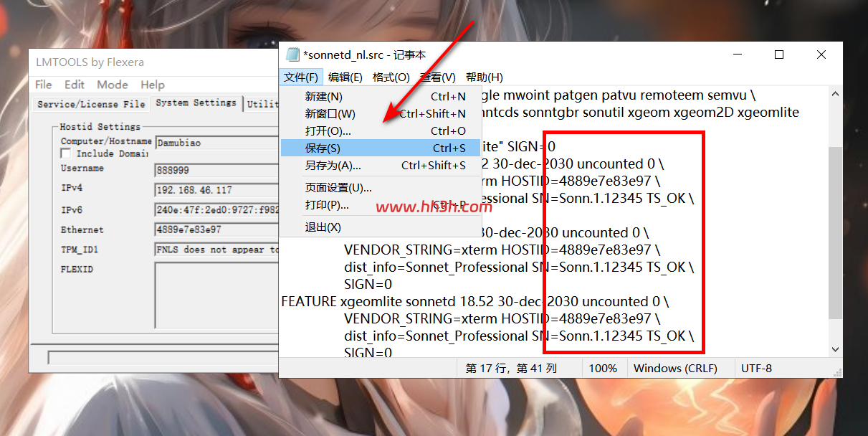The width and height of the screenshot is (868, 436).
Task: Click the Notepad vertical scrollbar thumb
Action: (x=835, y=233)
